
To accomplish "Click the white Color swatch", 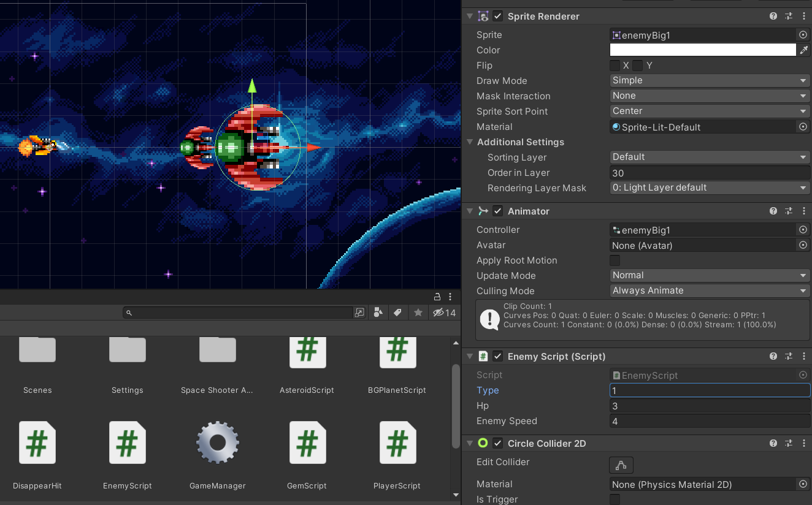I will coord(703,50).
